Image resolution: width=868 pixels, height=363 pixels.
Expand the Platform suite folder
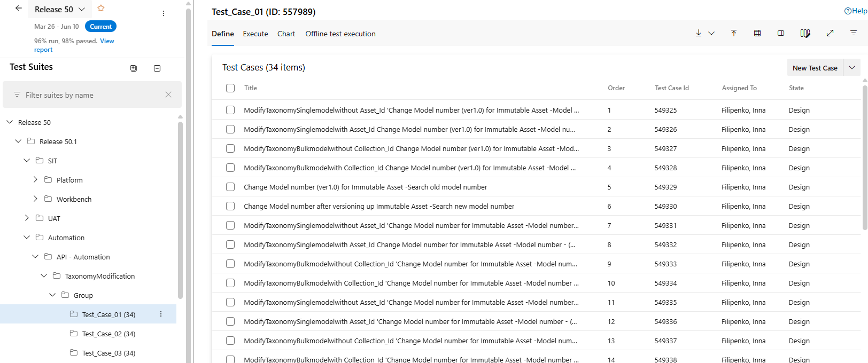(35, 180)
